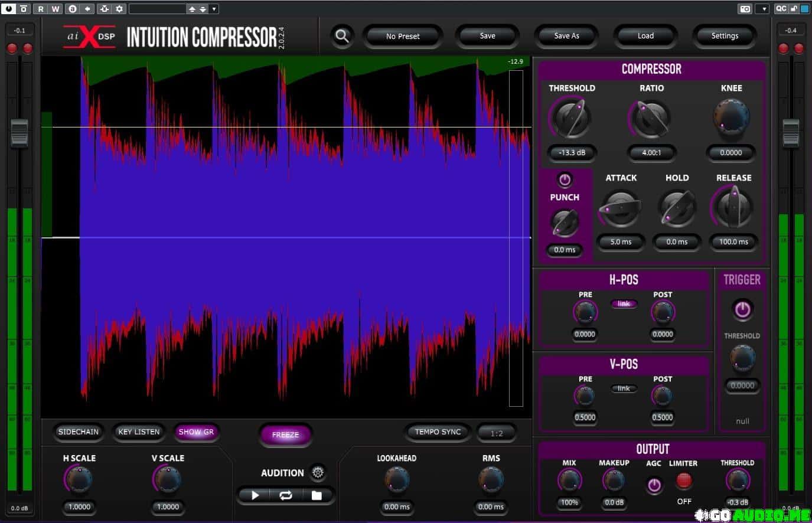
Task: Enable Write automation (W) button
Action: 55,9
